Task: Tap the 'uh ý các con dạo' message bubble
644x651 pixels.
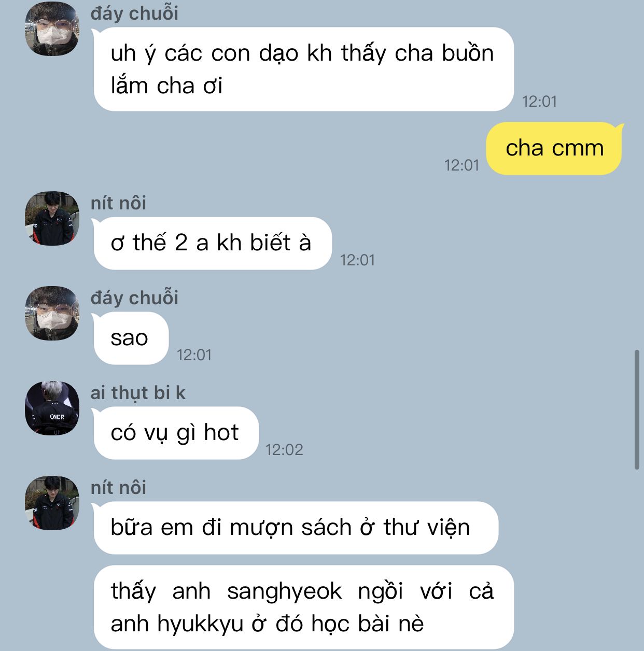Action: [x=303, y=69]
